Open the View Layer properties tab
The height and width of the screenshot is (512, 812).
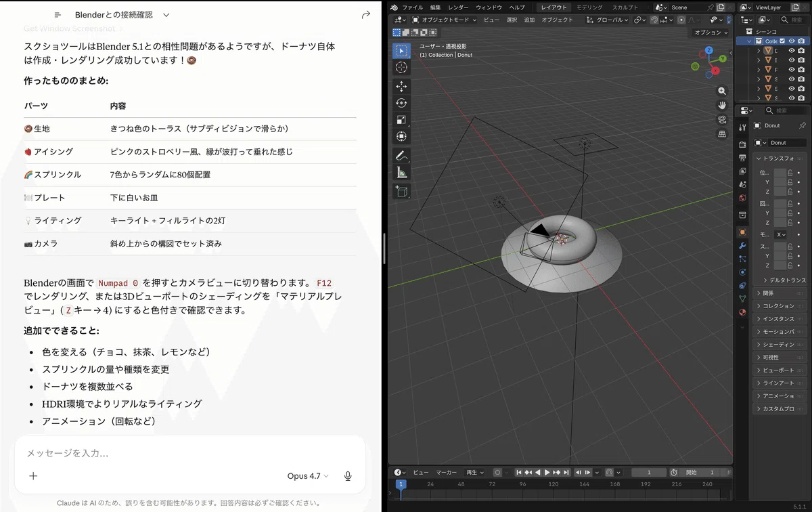point(742,171)
